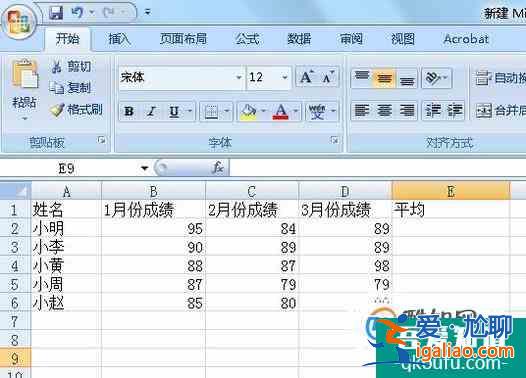The width and height of the screenshot is (526, 378).
Task: Toggle bold formatting
Action: (x=129, y=111)
